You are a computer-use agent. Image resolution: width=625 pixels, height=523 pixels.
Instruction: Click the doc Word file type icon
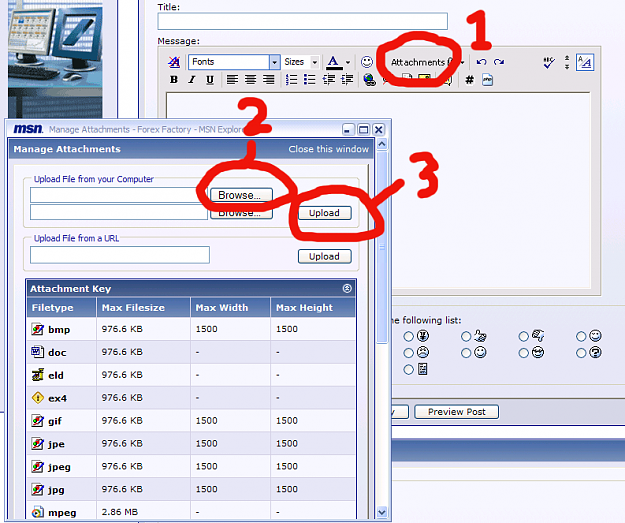pyautogui.click(x=37, y=352)
